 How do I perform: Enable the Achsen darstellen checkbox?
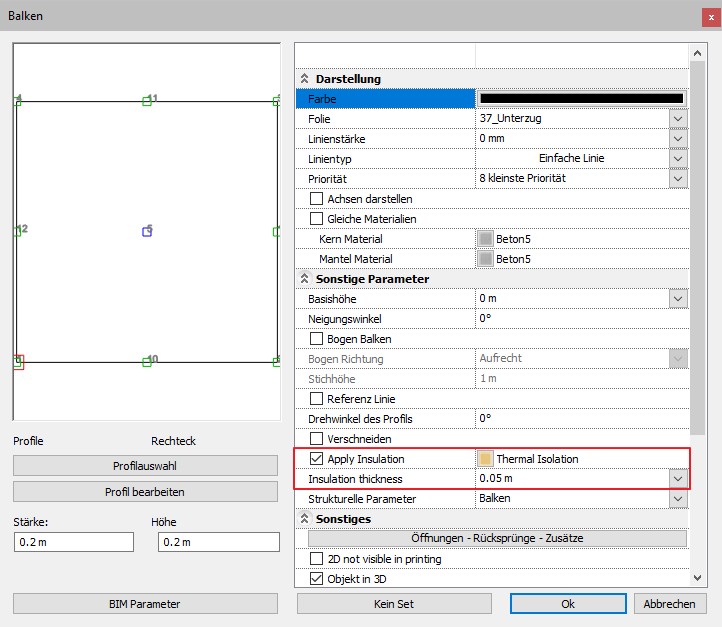[317, 199]
